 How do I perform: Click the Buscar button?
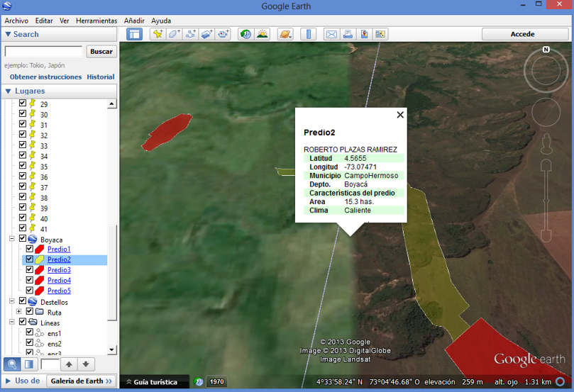pos(101,52)
